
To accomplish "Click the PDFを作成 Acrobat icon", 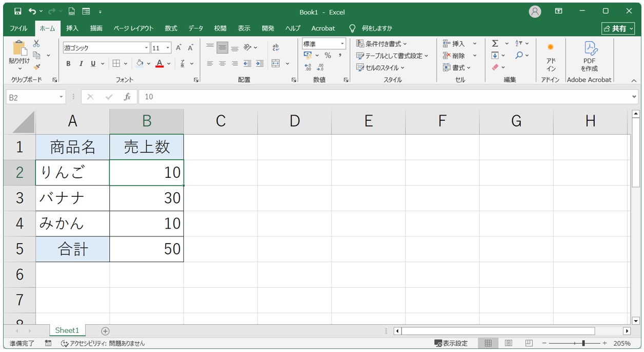I will pos(589,57).
